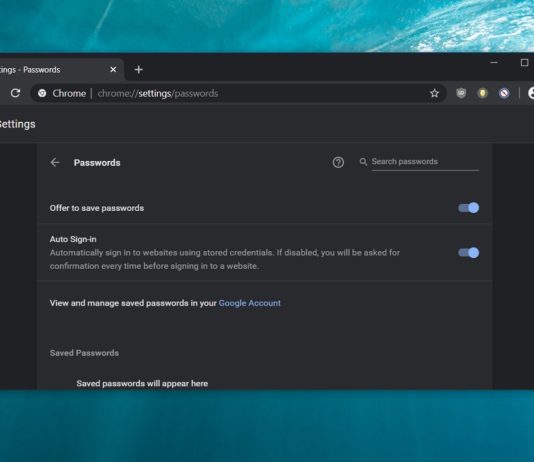Click the Settings page heading
The height and width of the screenshot is (462, 534).
(17, 124)
